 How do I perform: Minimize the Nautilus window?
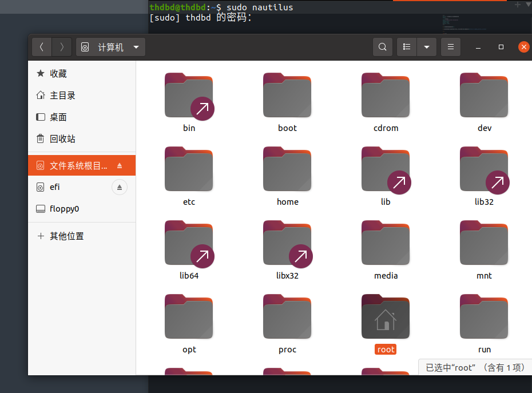(478, 47)
